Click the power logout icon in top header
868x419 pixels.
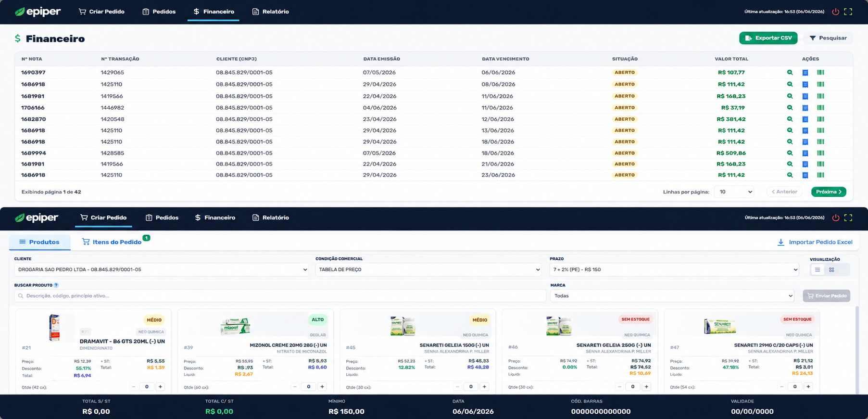[835, 12]
